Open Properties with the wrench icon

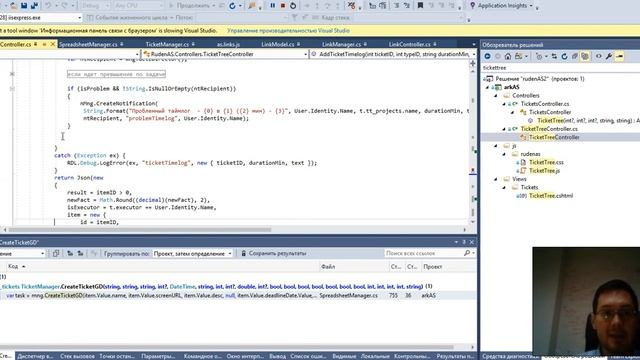[609, 57]
